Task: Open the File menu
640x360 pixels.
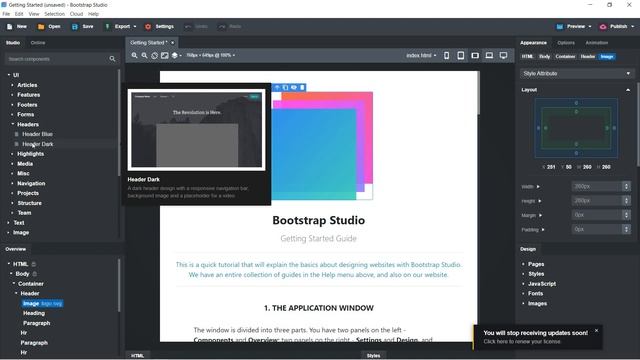Action: [6, 14]
